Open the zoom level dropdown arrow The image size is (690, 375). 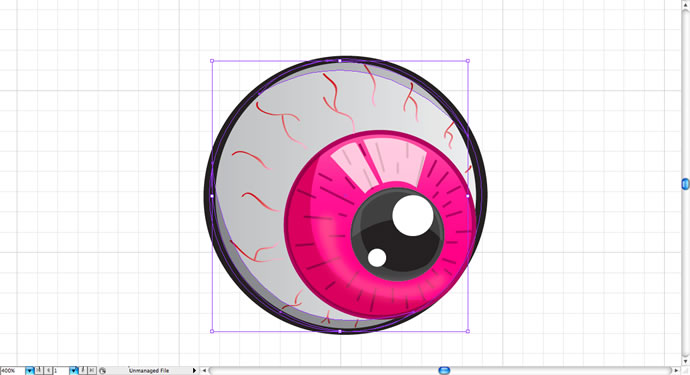coord(29,371)
